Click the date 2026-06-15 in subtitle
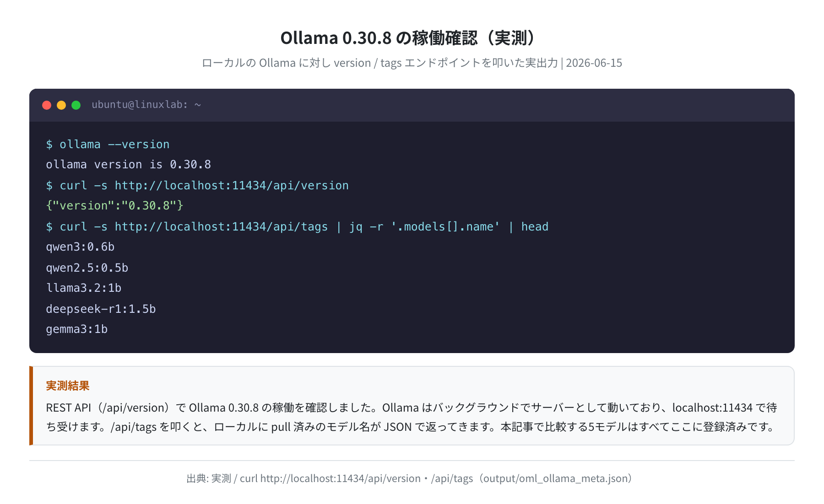The image size is (824, 504). 594,63
